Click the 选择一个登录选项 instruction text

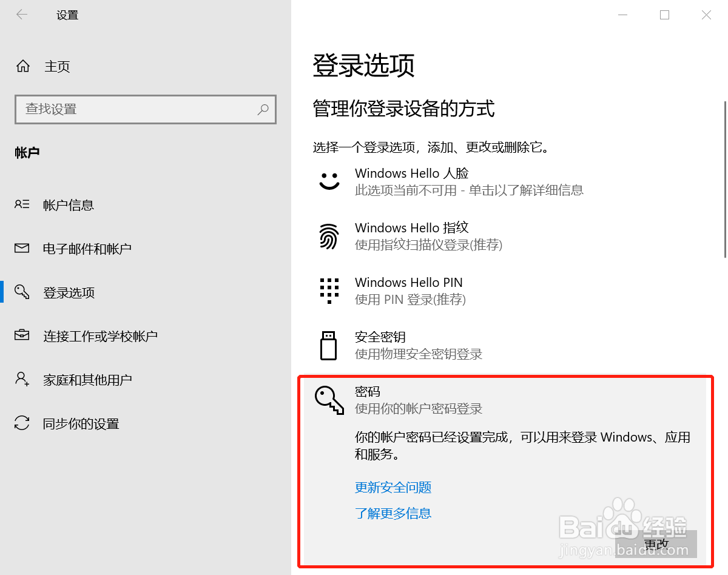[x=431, y=147]
